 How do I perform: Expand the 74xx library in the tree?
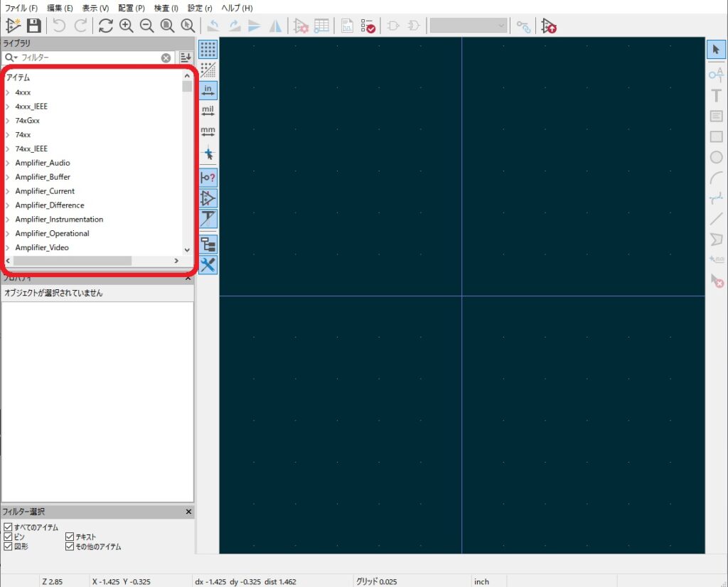pyautogui.click(x=8, y=134)
